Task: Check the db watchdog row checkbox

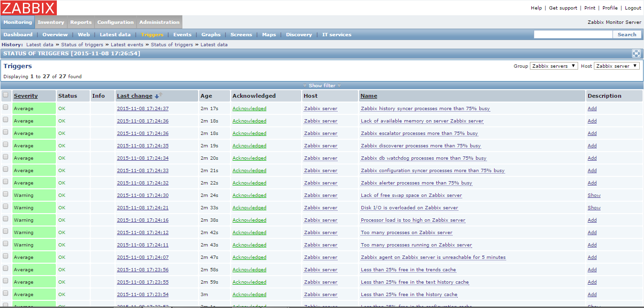Action: [x=6, y=157]
